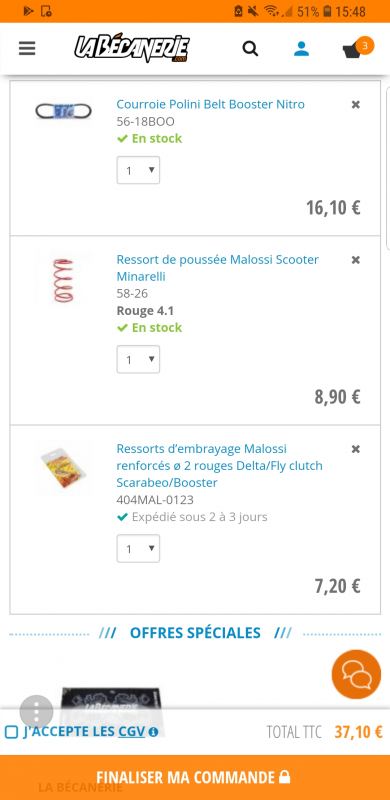
Task: Expand quantity dropdown for Polini belt
Action: pos(138,170)
